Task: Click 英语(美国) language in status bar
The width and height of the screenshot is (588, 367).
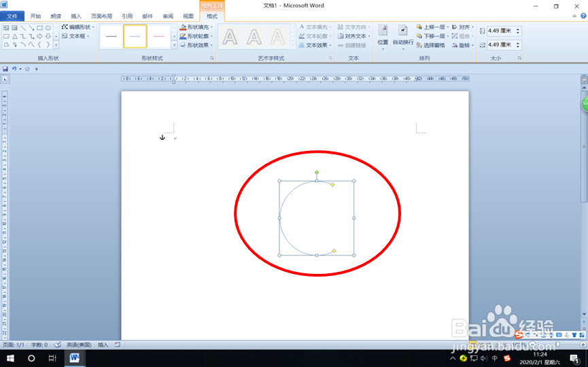Action: [79, 345]
